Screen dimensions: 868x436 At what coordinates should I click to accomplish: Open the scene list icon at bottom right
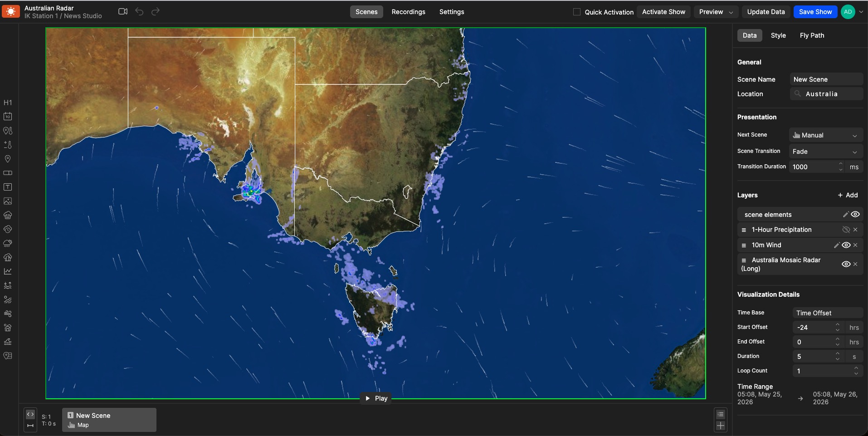(x=721, y=414)
